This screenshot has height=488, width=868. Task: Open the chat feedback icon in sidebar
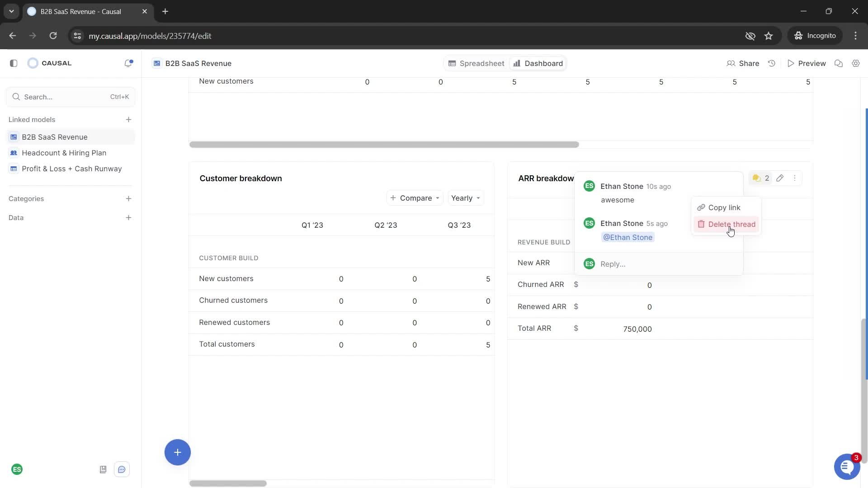coord(122,469)
